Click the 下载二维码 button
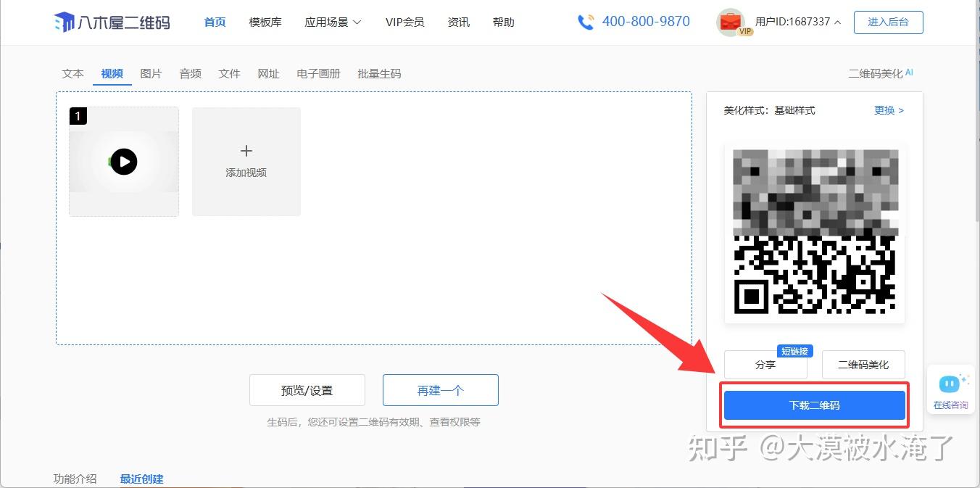Viewport: 980px width, 488px height. (x=815, y=405)
